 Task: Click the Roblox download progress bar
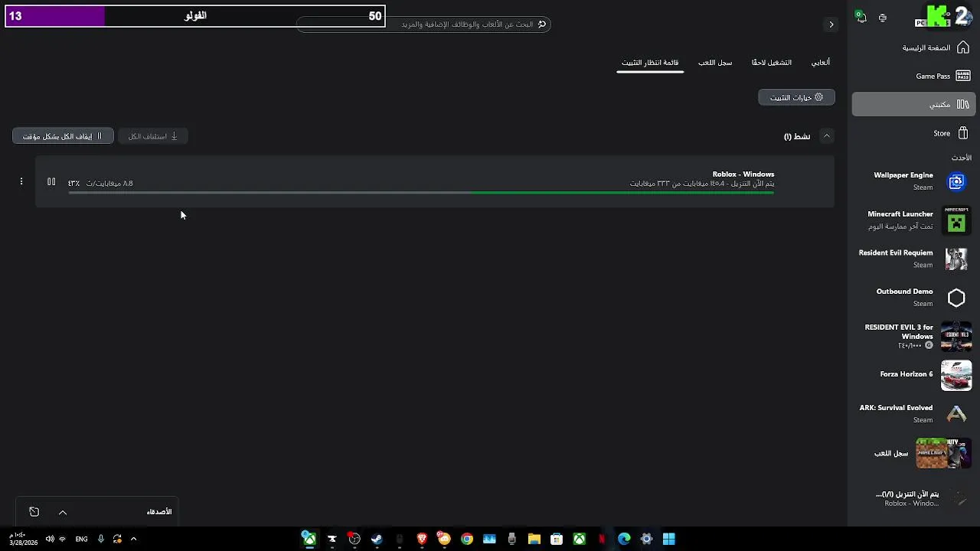tap(421, 193)
